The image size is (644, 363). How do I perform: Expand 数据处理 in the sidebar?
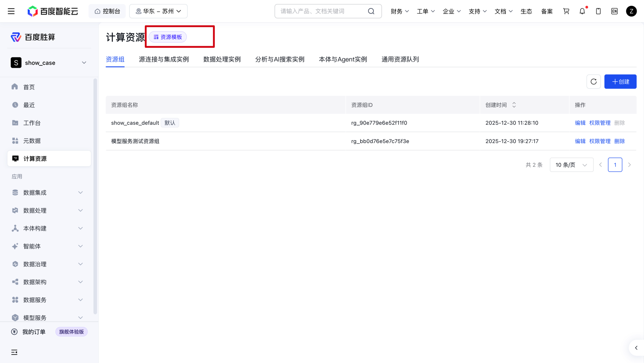pos(49,210)
